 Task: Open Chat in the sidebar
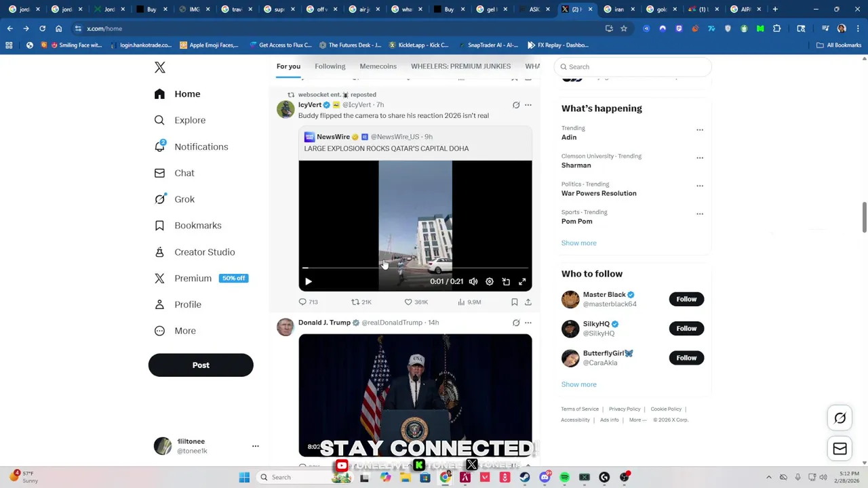(174, 173)
